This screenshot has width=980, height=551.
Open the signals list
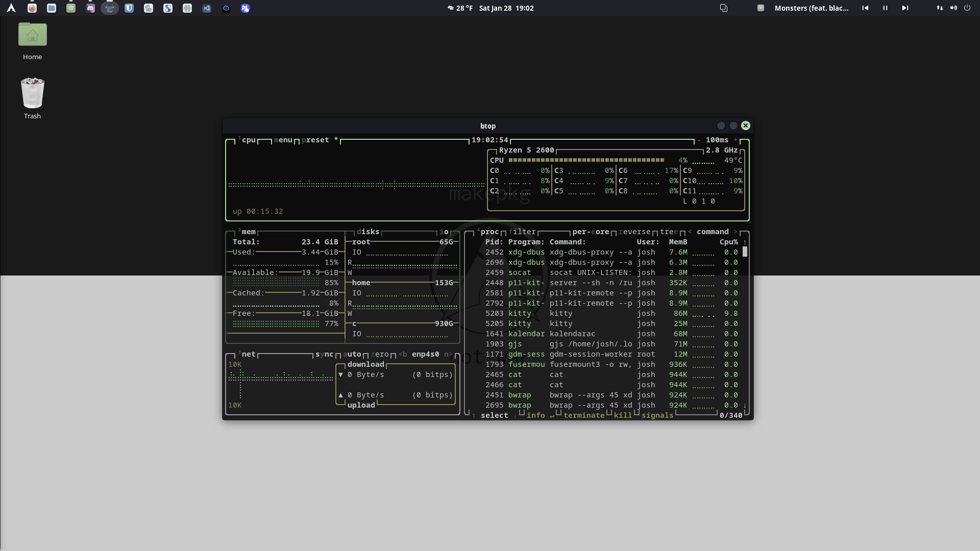(x=657, y=415)
